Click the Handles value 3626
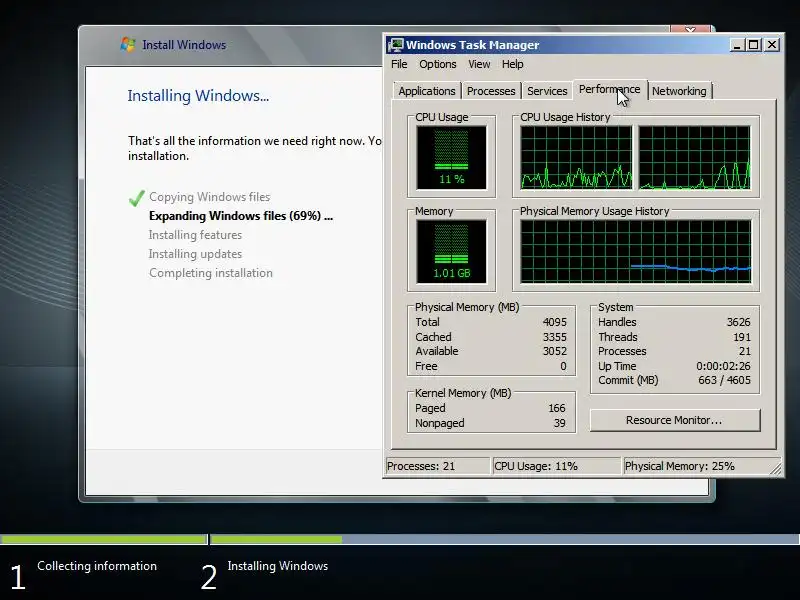The width and height of the screenshot is (800, 600). point(738,322)
